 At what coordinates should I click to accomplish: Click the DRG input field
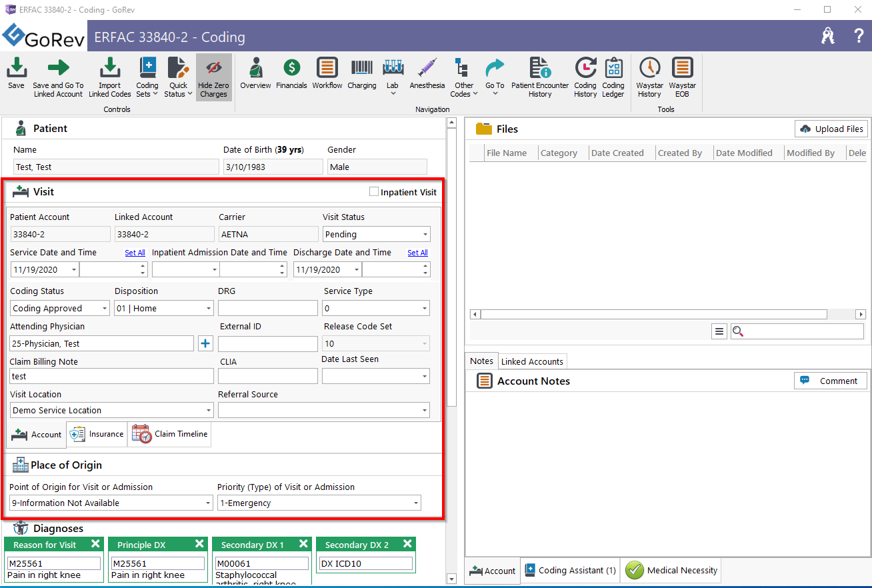[268, 308]
